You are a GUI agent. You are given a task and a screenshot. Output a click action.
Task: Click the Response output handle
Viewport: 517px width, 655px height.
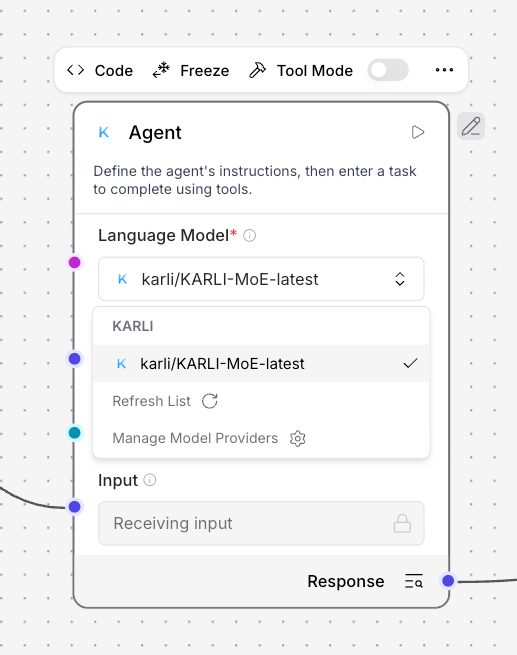448,581
